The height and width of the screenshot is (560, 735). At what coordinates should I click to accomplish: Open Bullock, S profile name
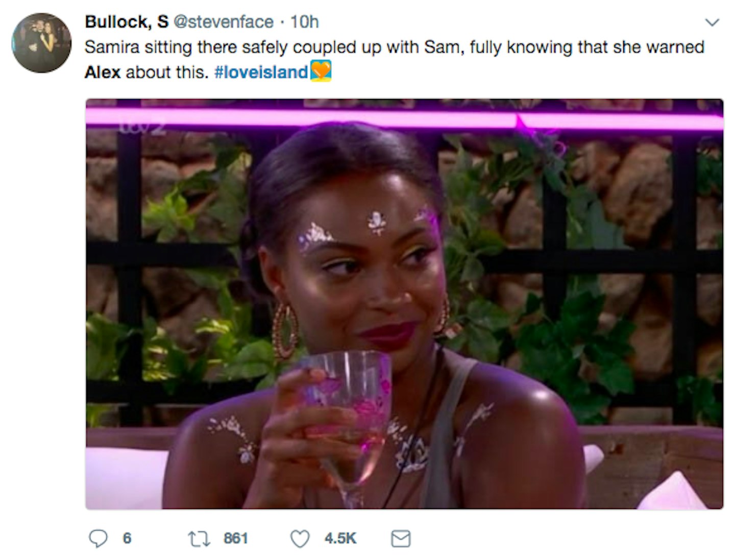pyautogui.click(x=127, y=22)
